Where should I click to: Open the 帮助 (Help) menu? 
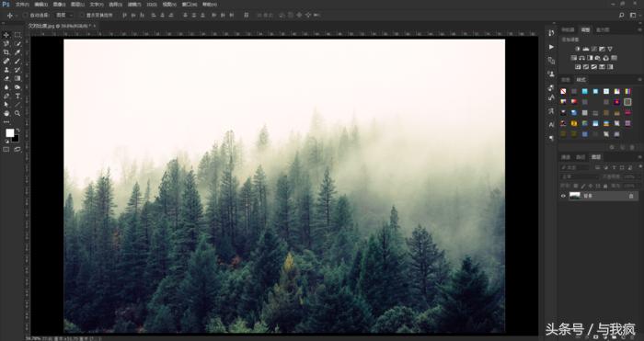(210, 5)
